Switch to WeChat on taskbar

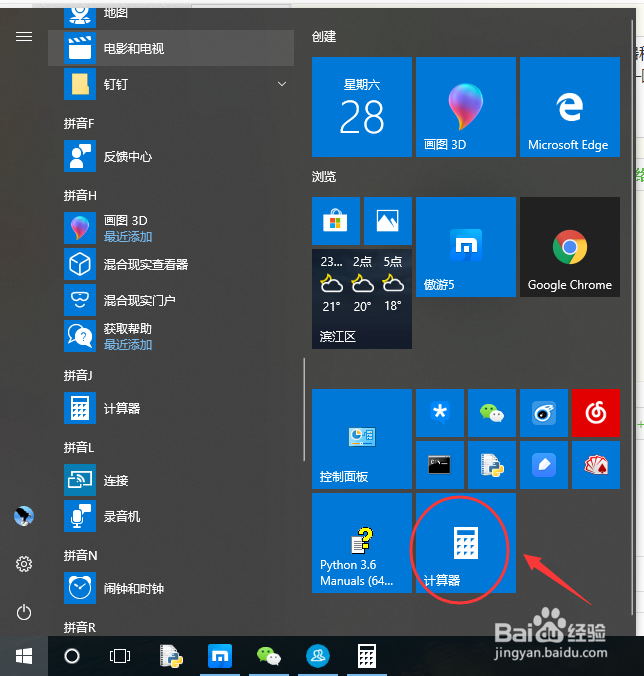tap(269, 656)
